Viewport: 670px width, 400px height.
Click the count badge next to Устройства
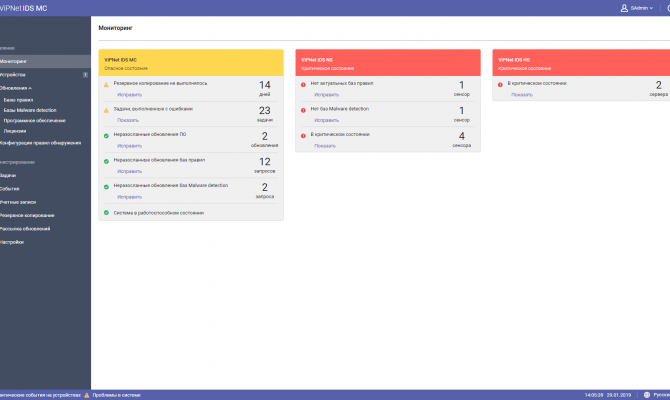pyautogui.click(x=85, y=75)
